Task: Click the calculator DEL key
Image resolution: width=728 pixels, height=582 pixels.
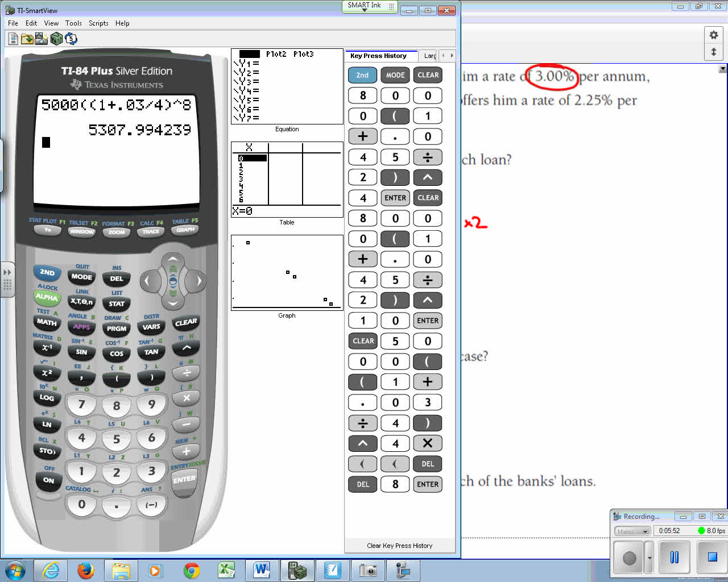Action: [117, 279]
